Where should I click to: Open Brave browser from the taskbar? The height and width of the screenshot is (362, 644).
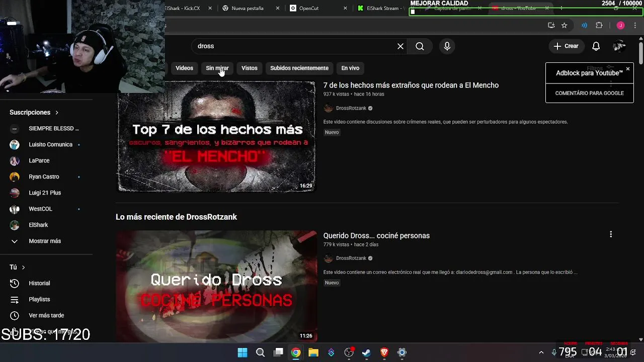coord(384,352)
